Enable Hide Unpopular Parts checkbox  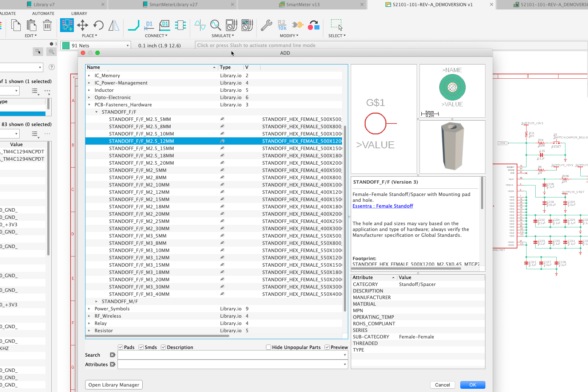pos(269,347)
